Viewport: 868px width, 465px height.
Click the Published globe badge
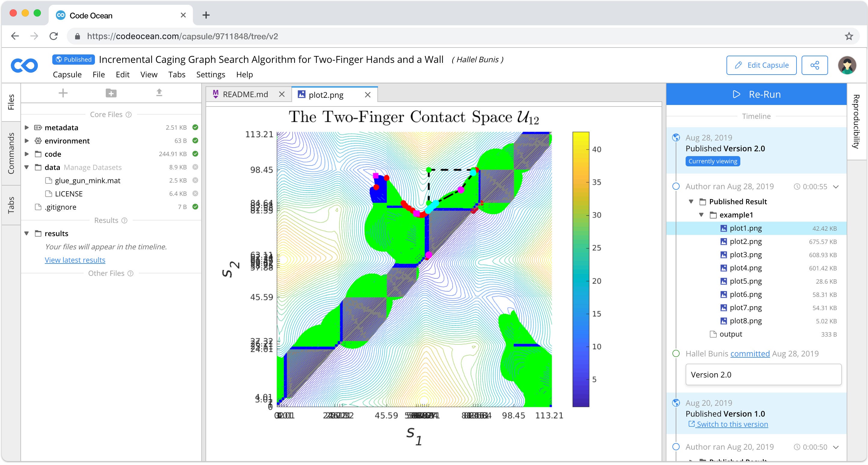coord(73,59)
